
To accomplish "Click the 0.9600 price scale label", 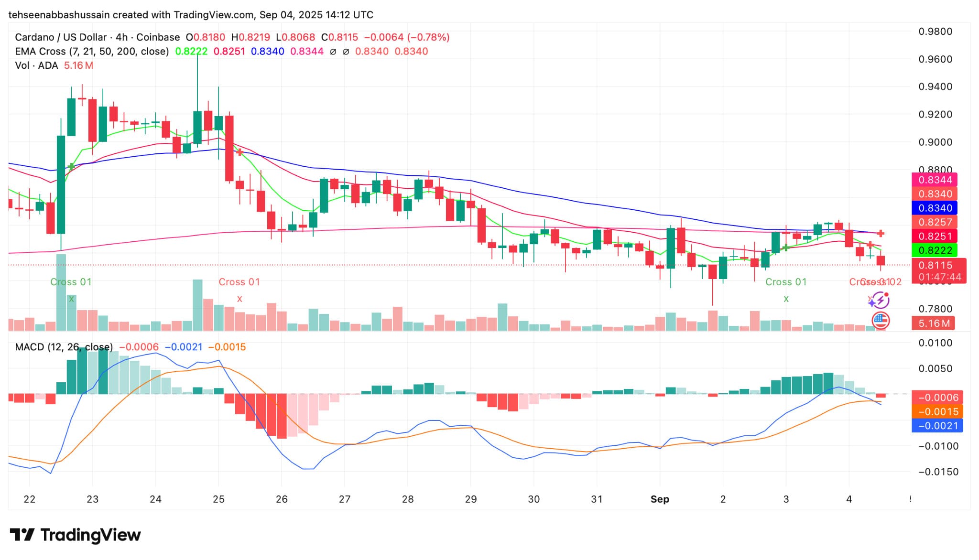I will [x=935, y=59].
